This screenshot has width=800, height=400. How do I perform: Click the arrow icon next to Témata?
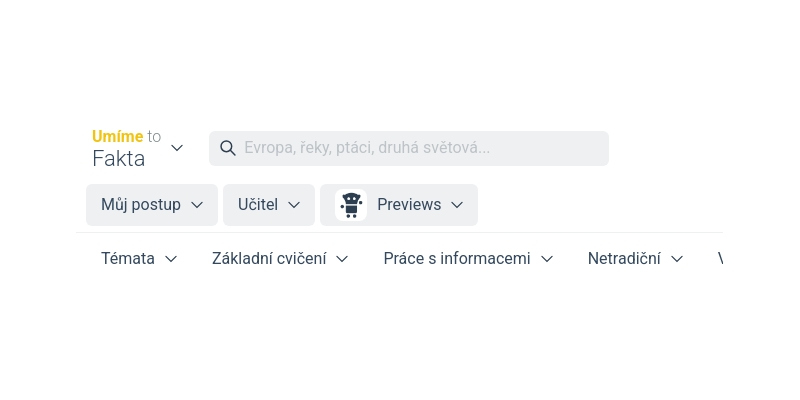[171, 259]
